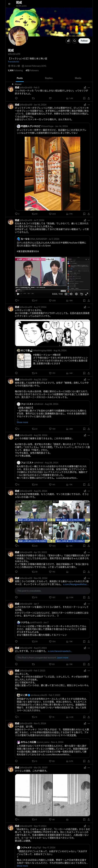This screenshot has width=98, height=868.
Task: Open video settings gear in player
Action: coord(76,294)
